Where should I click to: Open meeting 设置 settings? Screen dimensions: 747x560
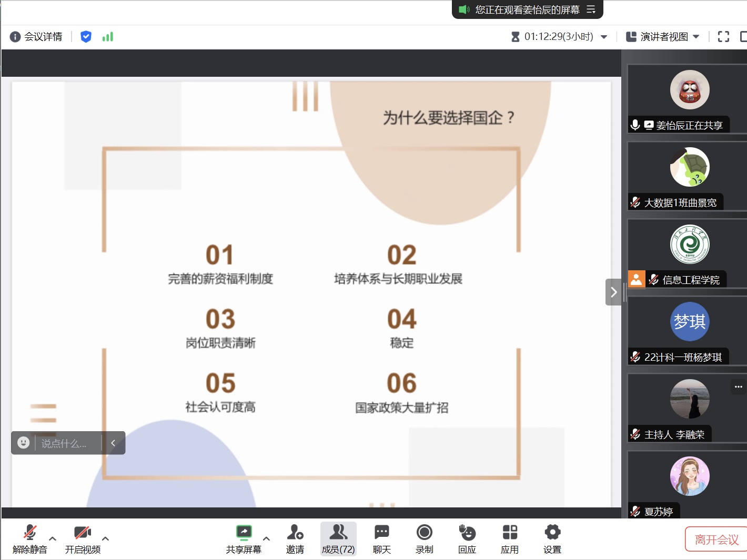pyautogui.click(x=552, y=539)
